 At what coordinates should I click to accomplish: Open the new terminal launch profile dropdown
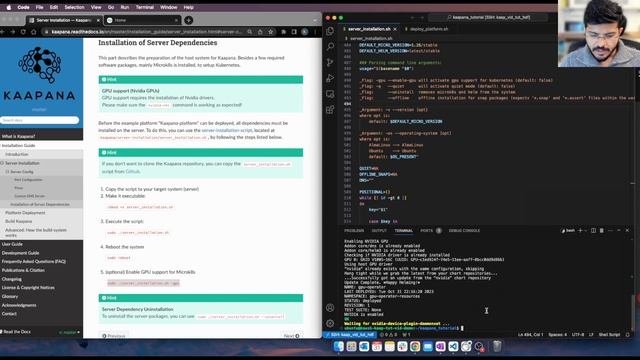point(586,231)
